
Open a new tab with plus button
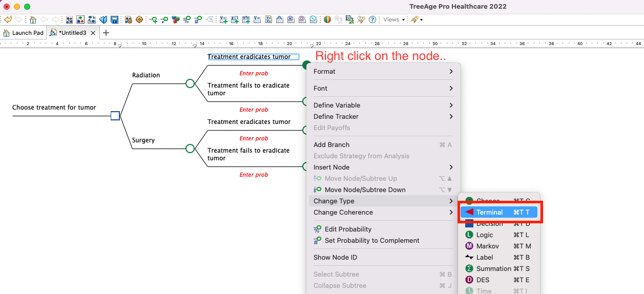[x=106, y=33]
